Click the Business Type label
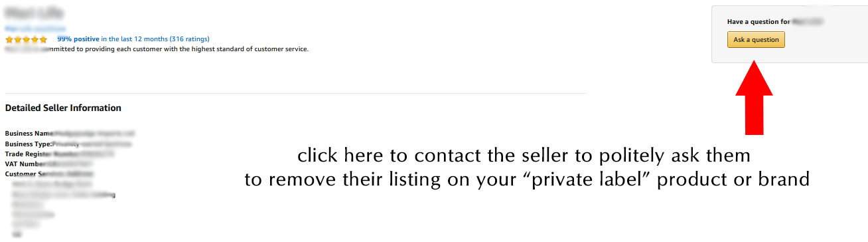Screen dimensions: 868x242 [x=29, y=144]
